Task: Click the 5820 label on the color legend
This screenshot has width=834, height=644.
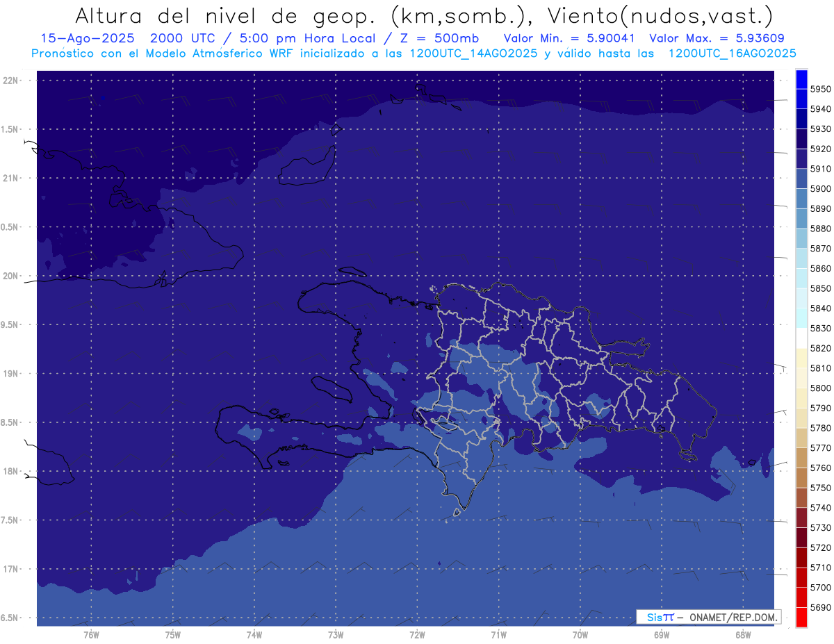Action: click(820, 348)
